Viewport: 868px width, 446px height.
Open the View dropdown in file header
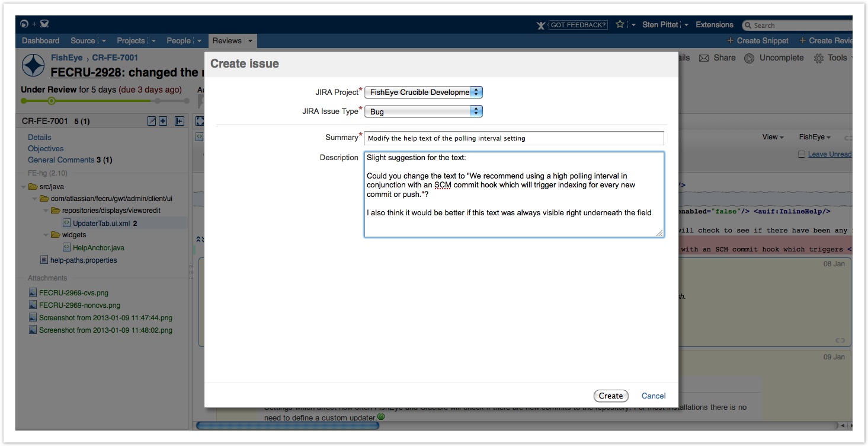773,137
